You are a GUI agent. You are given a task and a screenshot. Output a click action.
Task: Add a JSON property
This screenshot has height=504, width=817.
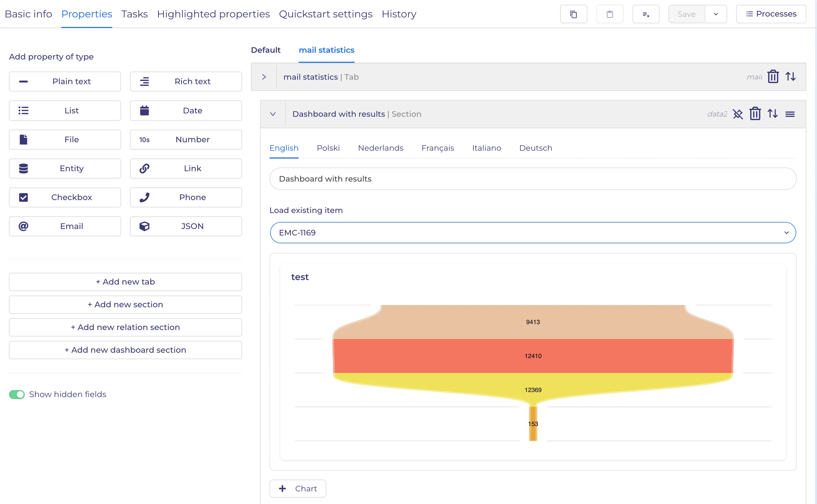[186, 226]
